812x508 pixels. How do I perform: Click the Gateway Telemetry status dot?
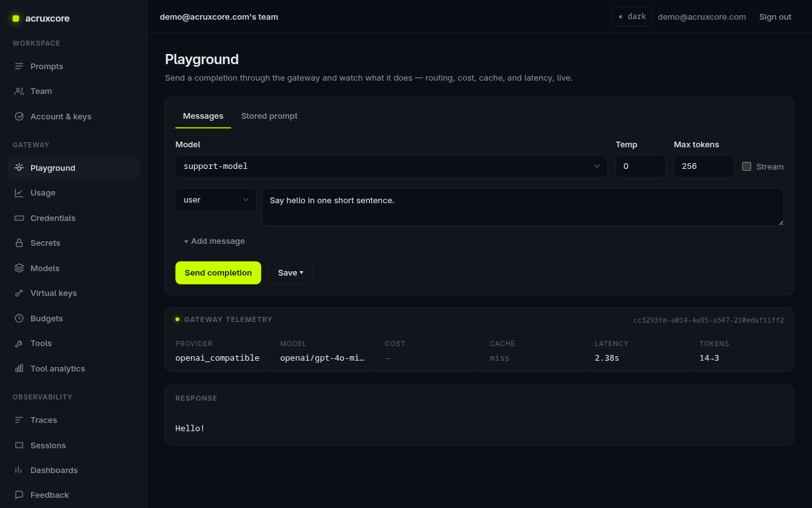click(178, 319)
